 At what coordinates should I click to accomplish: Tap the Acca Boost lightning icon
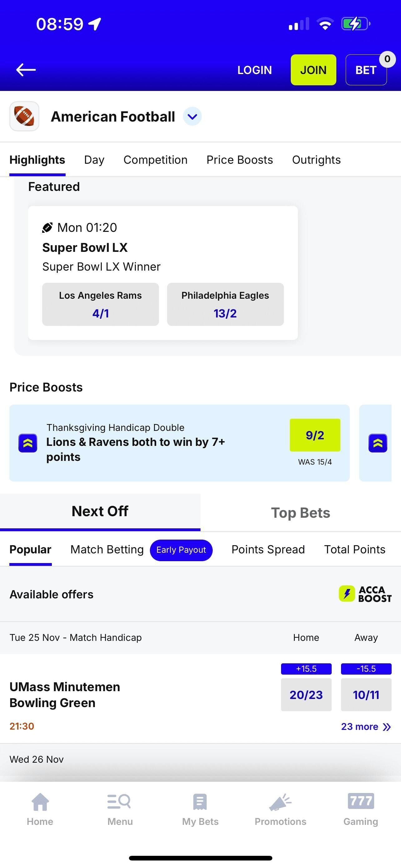pos(347,593)
